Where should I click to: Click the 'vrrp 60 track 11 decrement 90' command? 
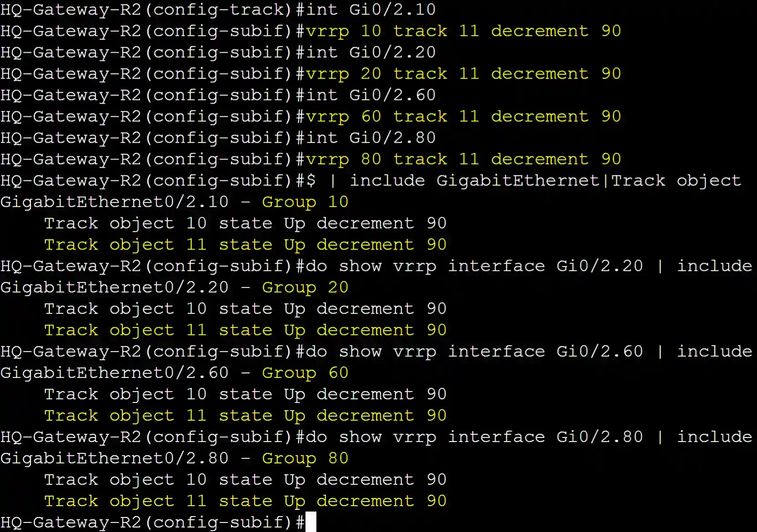click(463, 116)
